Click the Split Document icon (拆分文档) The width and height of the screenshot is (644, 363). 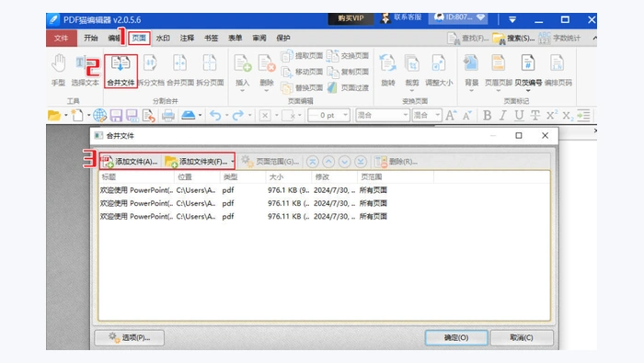click(x=151, y=70)
